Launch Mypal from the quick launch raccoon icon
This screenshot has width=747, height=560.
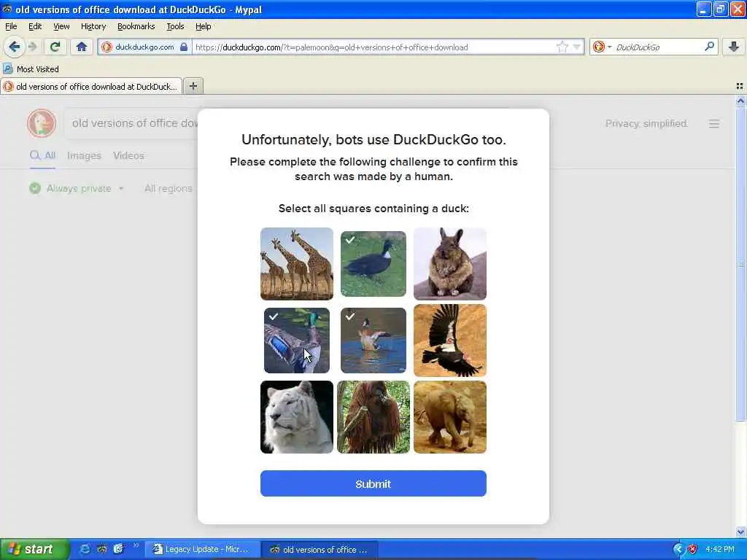click(101, 550)
